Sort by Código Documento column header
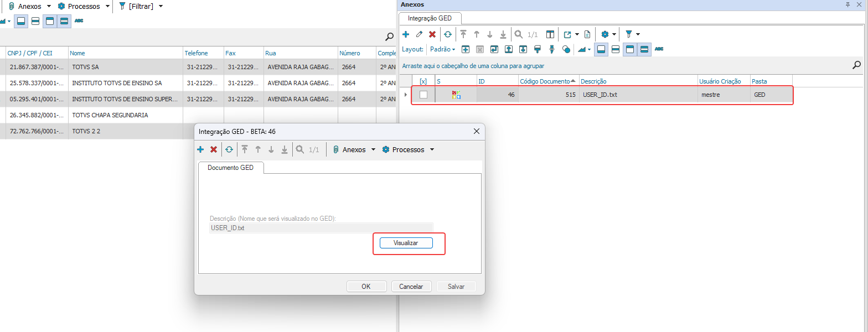The width and height of the screenshot is (868, 332). tap(549, 81)
